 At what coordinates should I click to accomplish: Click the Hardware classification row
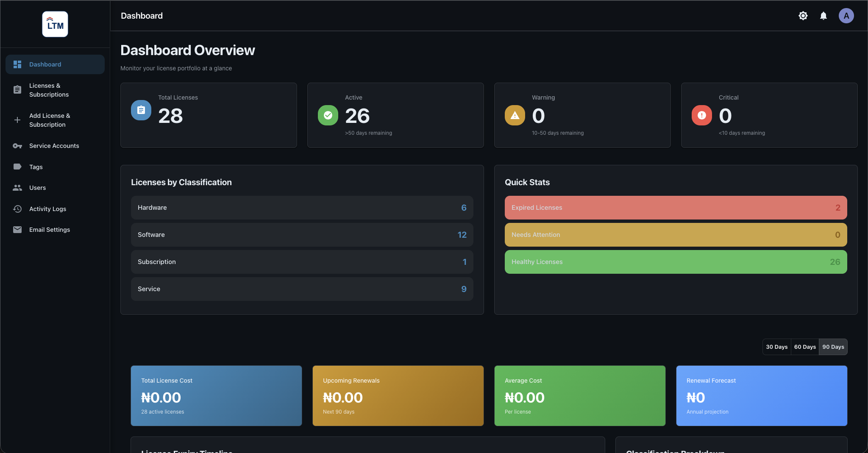point(302,208)
